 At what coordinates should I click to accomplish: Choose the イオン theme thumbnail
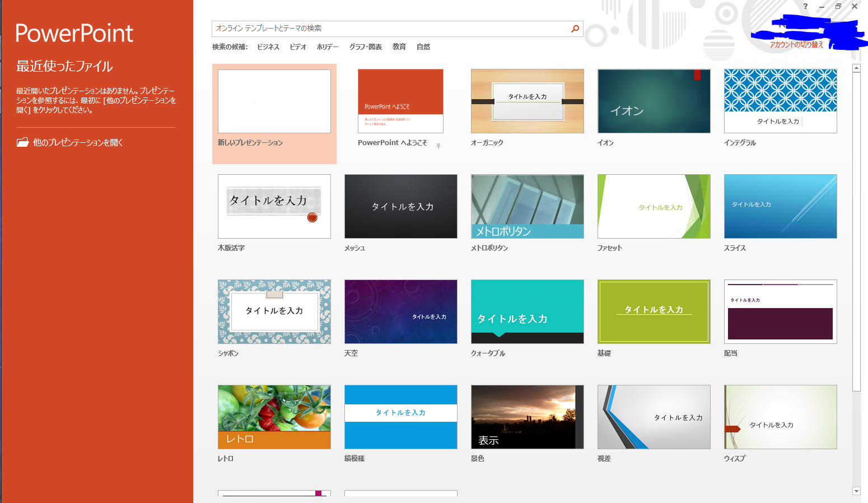(x=654, y=101)
